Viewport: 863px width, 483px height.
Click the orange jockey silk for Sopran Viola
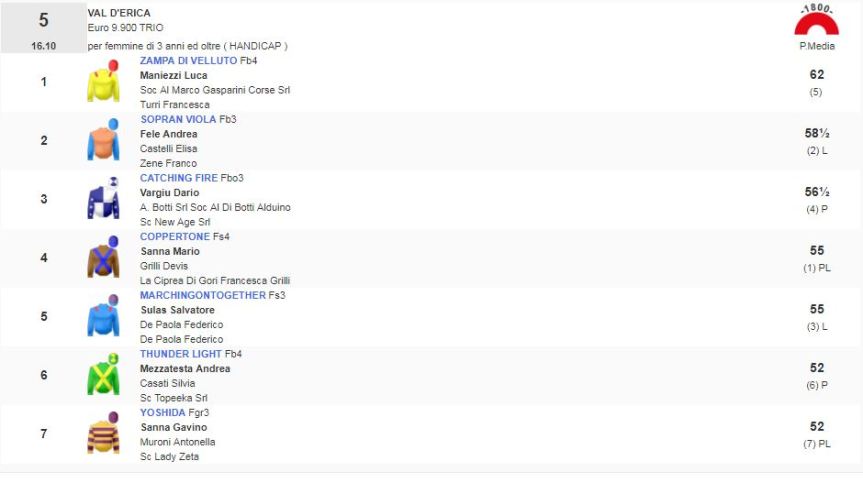pyautogui.click(x=103, y=141)
